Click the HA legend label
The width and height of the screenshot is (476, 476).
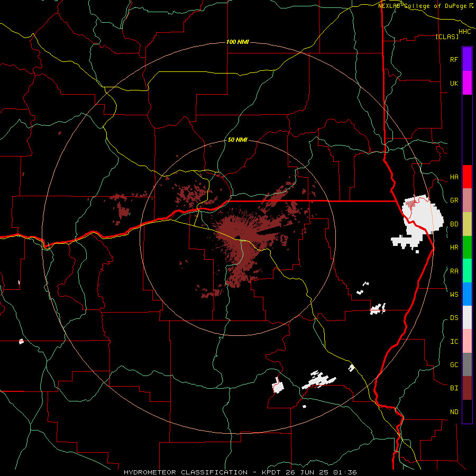coord(454,177)
